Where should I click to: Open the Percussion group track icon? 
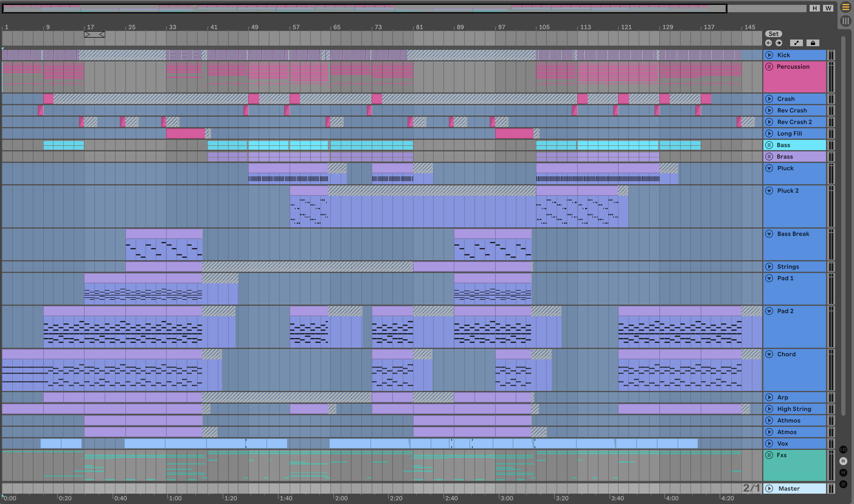[769, 67]
